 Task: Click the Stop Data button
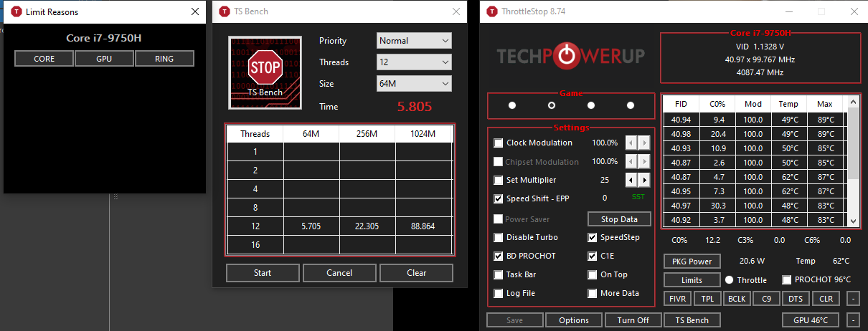click(x=620, y=219)
